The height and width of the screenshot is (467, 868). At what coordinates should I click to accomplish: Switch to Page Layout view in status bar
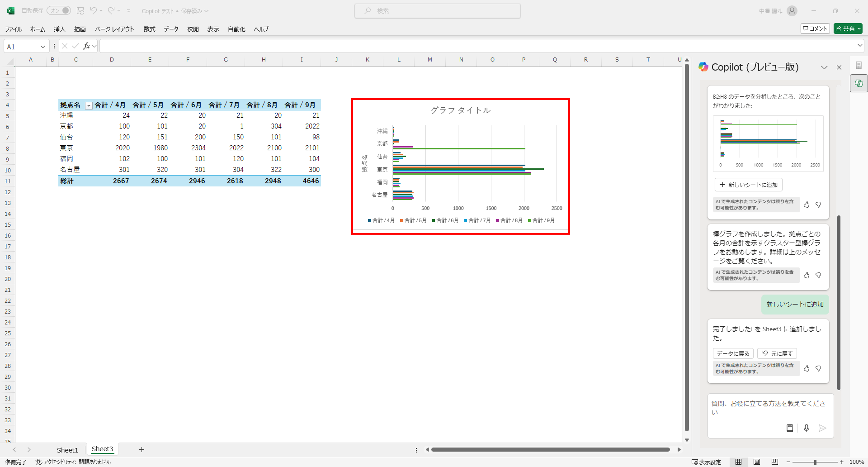[757, 462]
